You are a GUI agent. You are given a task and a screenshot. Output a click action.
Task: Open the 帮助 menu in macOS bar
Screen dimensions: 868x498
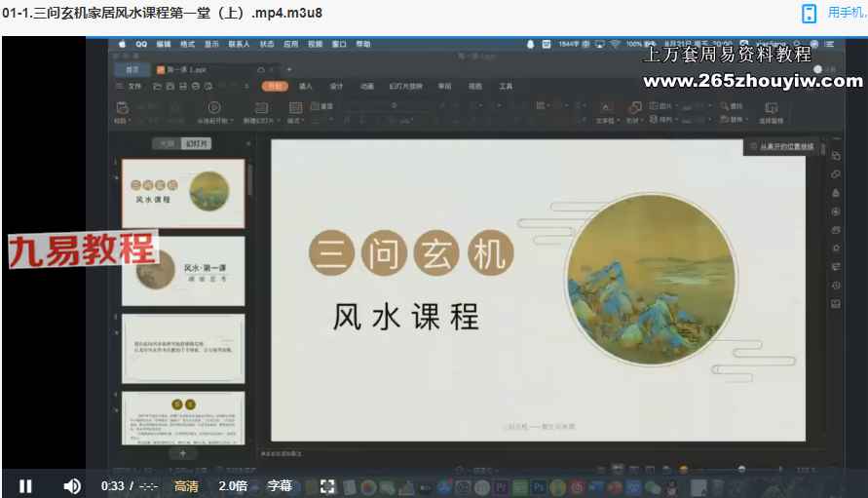tap(363, 44)
